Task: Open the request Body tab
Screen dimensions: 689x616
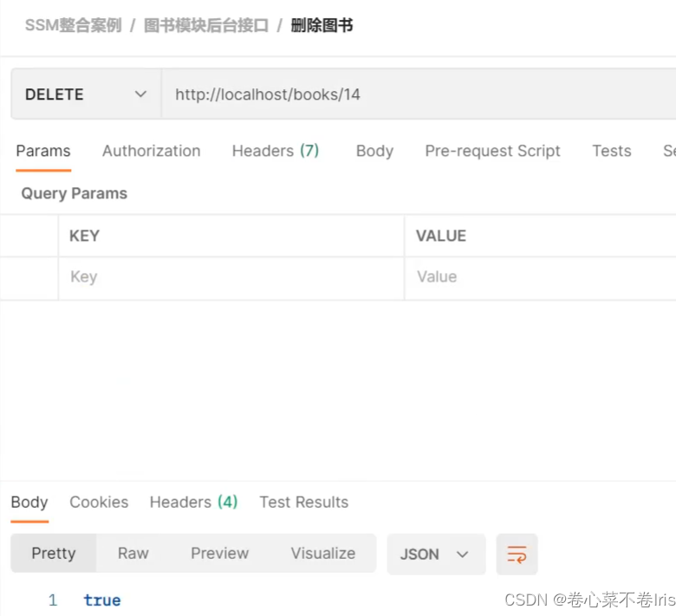Action: click(x=374, y=151)
